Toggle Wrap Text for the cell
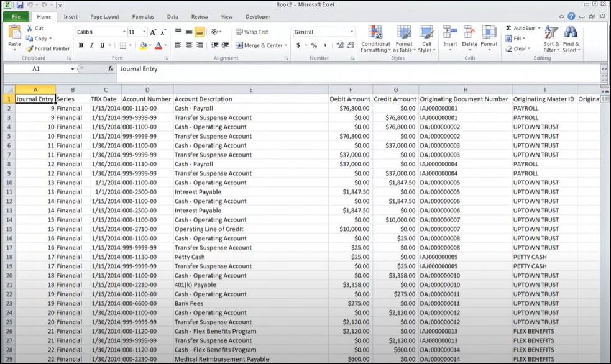611x364 pixels. [x=252, y=32]
